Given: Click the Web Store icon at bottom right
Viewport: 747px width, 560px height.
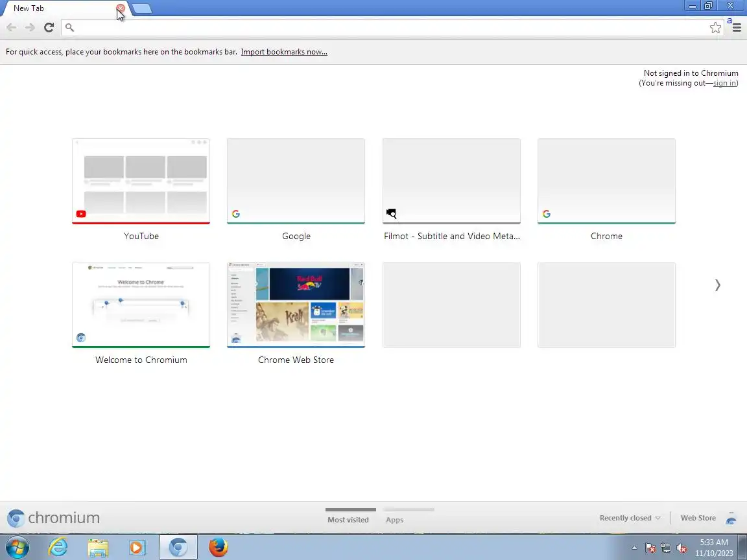Looking at the screenshot, I should point(731,518).
